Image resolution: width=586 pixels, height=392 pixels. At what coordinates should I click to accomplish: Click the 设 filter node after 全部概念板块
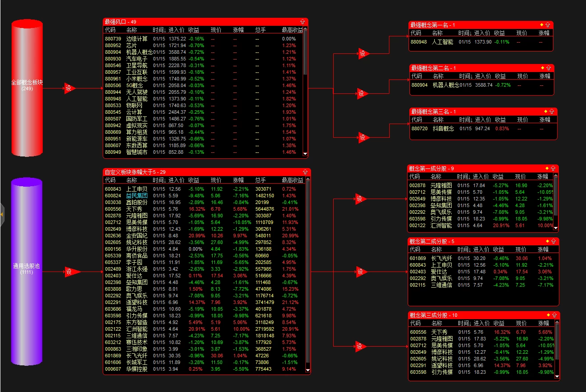(69, 88)
